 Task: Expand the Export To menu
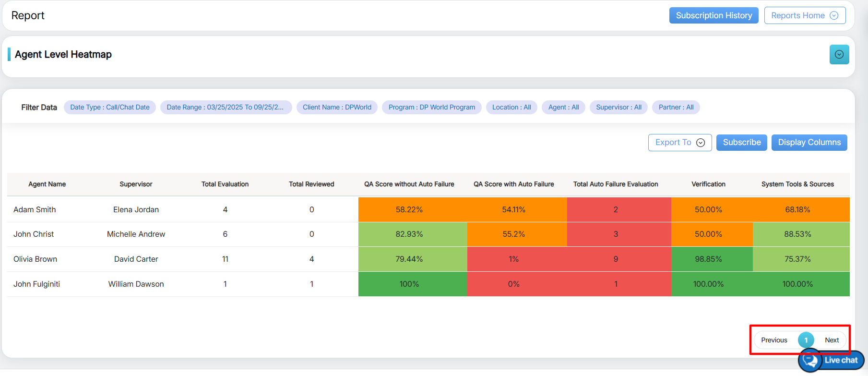(679, 143)
